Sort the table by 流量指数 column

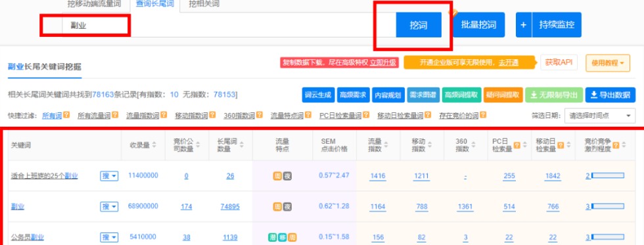tap(386, 145)
